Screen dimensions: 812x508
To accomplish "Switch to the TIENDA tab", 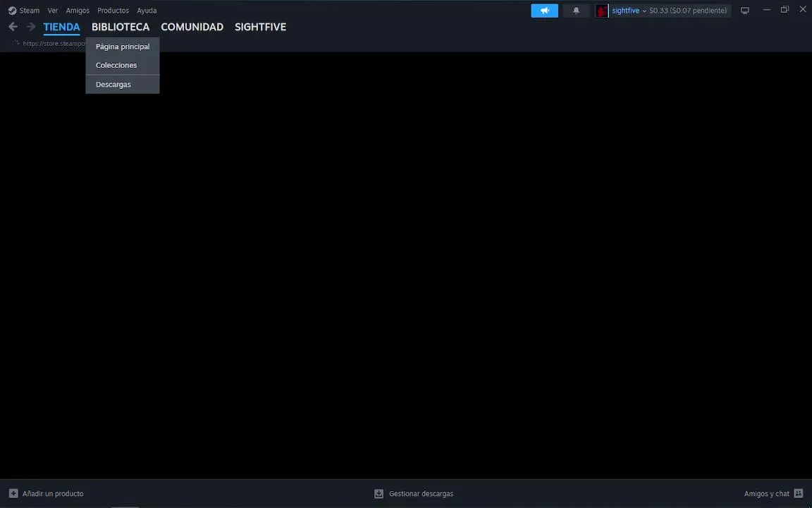I will (x=61, y=27).
